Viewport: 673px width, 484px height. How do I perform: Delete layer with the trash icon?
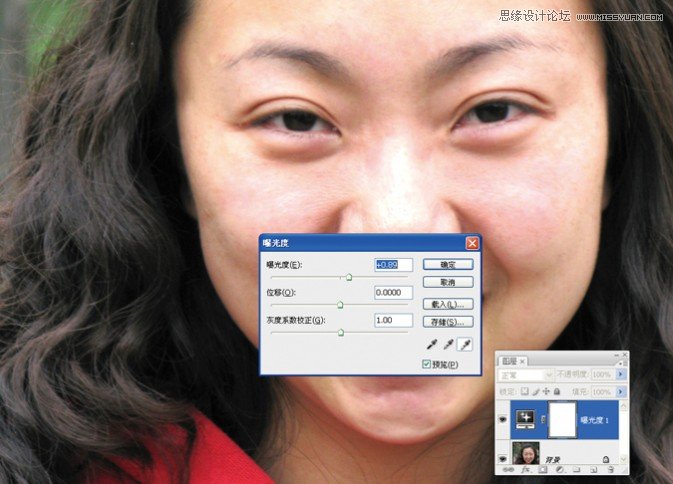(x=611, y=469)
